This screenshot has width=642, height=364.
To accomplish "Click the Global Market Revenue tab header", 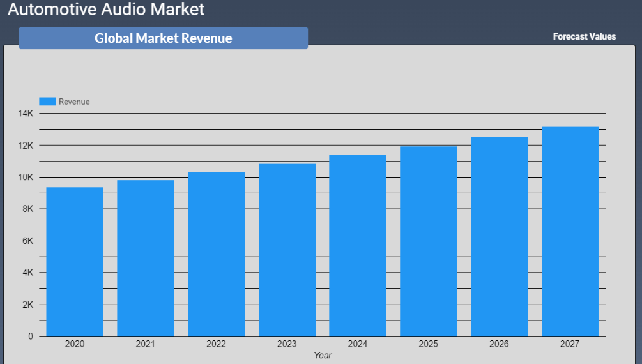I will (164, 38).
